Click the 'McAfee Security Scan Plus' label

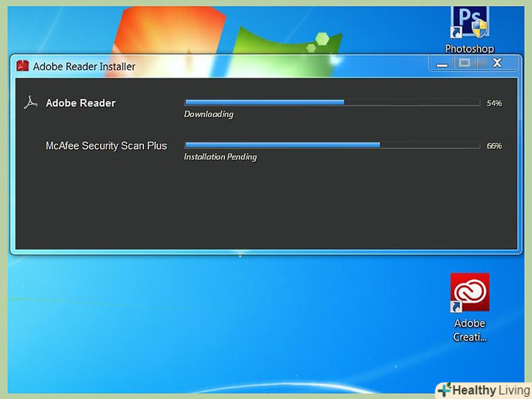coord(107,146)
